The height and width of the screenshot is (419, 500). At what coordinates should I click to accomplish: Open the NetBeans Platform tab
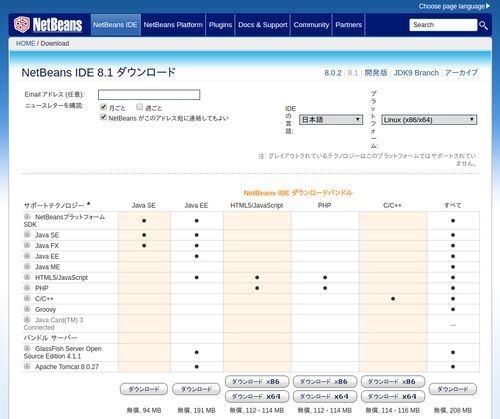point(173,25)
